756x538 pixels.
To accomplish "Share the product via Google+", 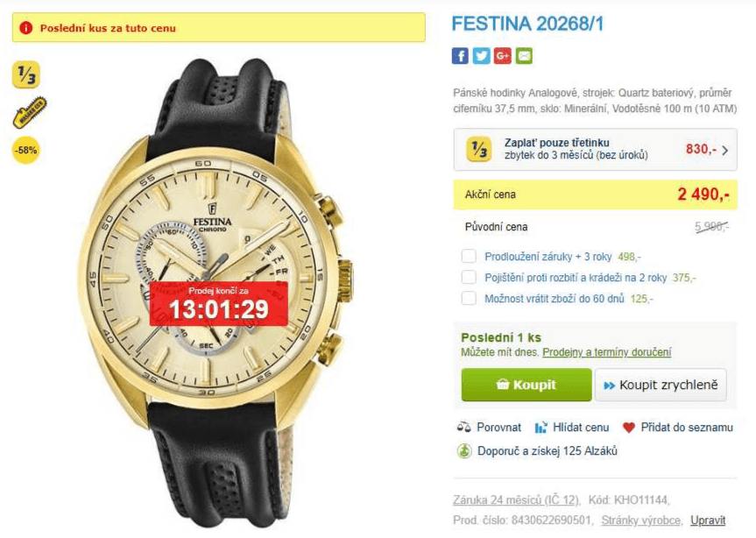I will 501,58.
